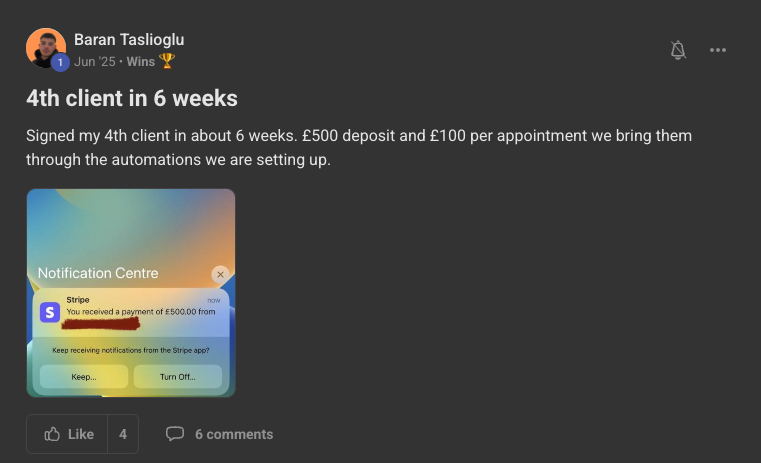The width and height of the screenshot is (761, 463).
Task: Open the '4th client in 6 weeks' title
Action: [x=132, y=99]
